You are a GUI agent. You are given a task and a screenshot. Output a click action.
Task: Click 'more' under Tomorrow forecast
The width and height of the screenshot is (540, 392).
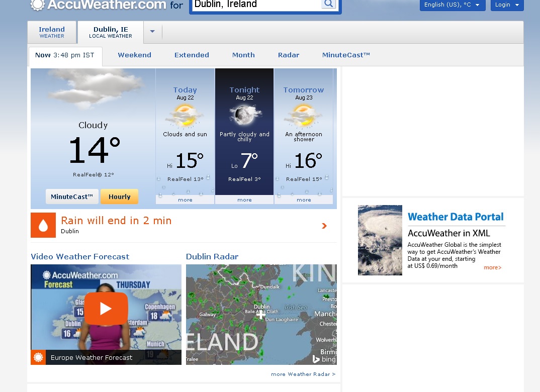(x=304, y=200)
